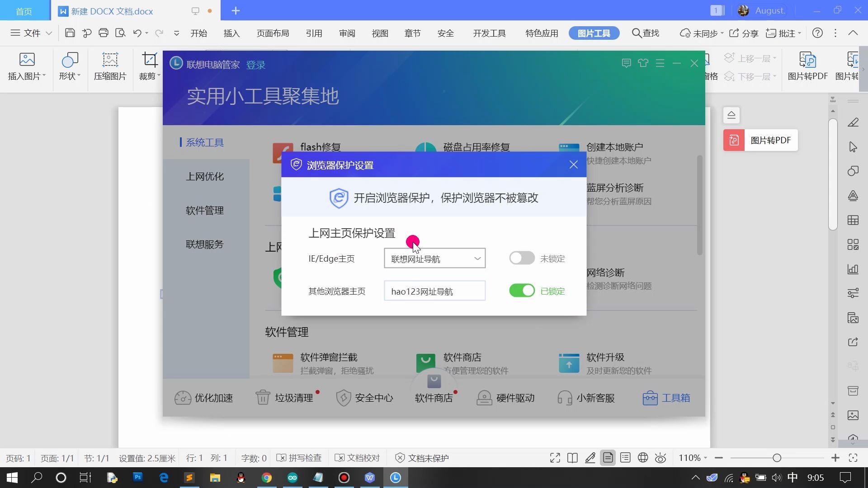Undo the last action in WPS

click(137, 33)
